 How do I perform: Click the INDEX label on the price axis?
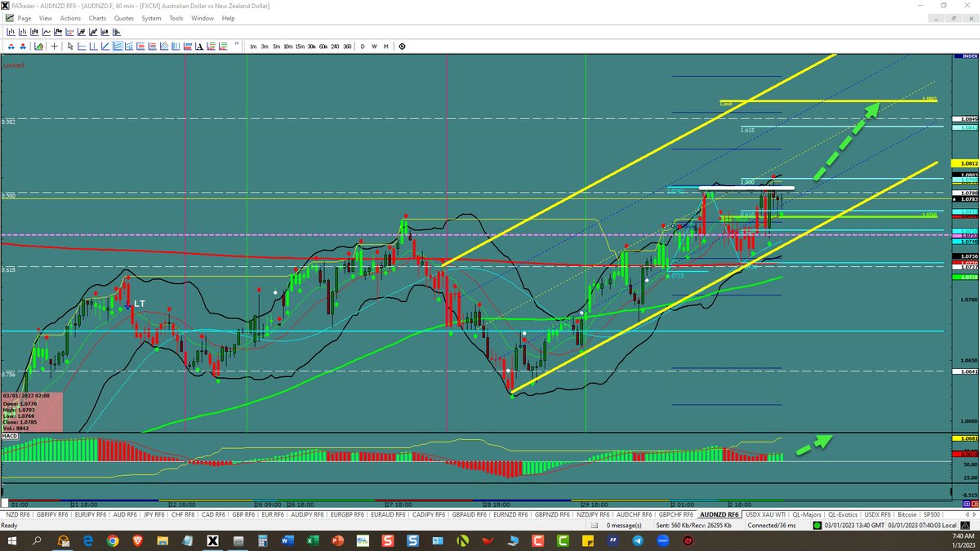[969, 56]
